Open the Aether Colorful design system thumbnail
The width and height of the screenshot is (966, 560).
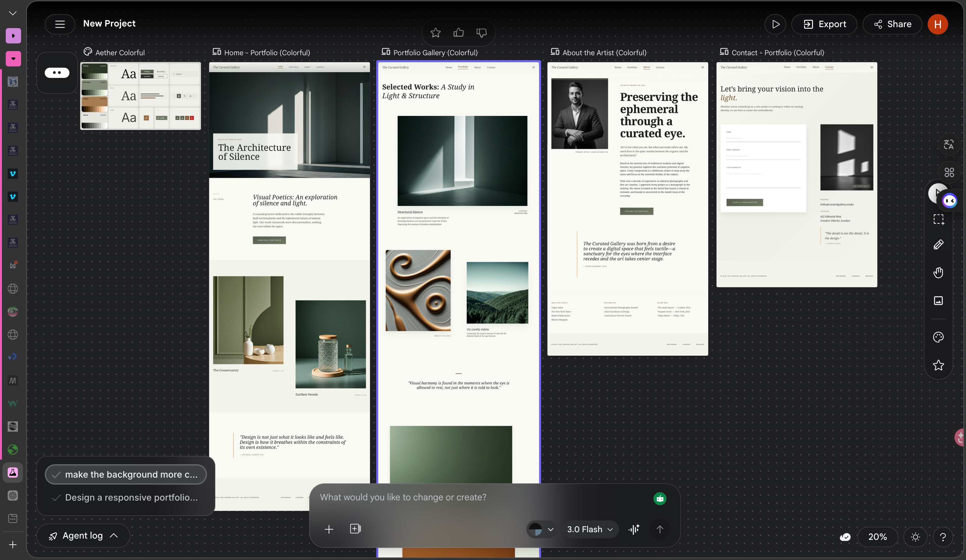tap(140, 96)
